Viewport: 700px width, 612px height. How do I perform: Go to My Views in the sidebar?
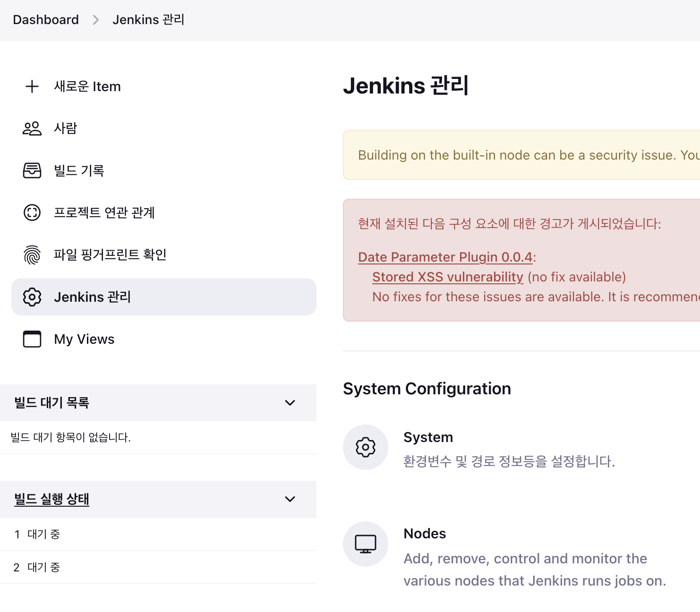[x=84, y=339]
